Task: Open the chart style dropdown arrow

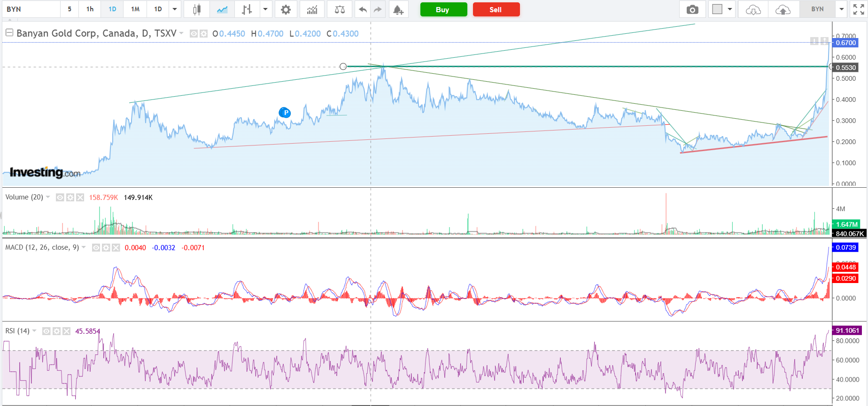Action: tap(265, 9)
